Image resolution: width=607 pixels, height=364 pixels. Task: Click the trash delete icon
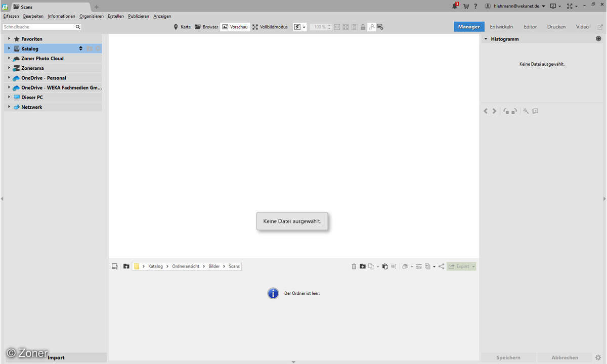pyautogui.click(x=354, y=266)
